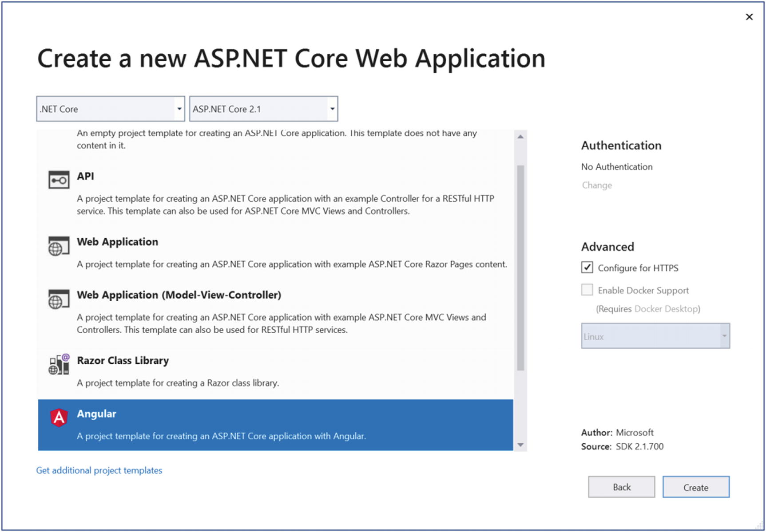This screenshot has height=532, width=766.
Task: Select the Web Application template title
Action: 117,242
